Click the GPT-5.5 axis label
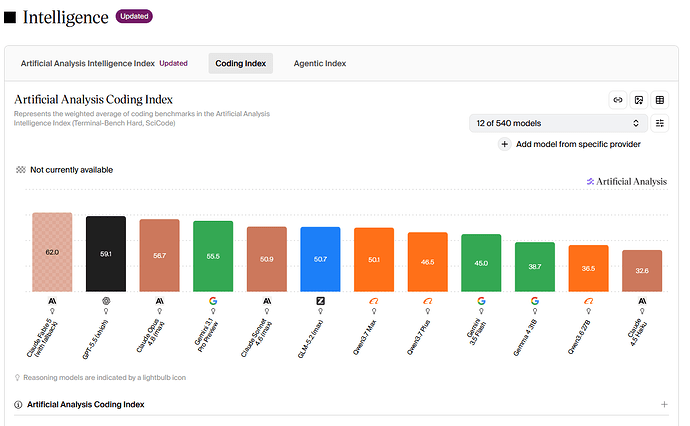690x426 pixels. [x=95, y=339]
